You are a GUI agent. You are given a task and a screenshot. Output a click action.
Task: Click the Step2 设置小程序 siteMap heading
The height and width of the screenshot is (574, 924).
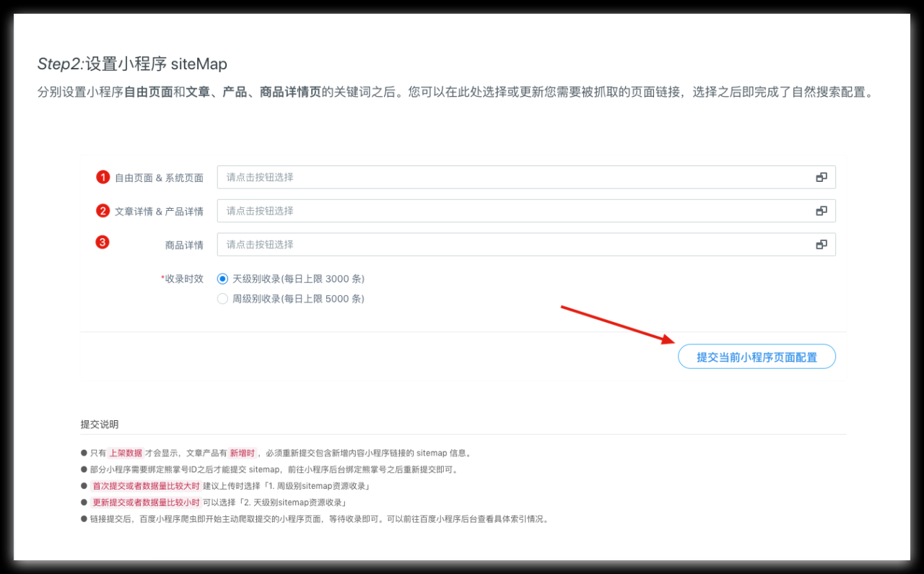click(132, 64)
